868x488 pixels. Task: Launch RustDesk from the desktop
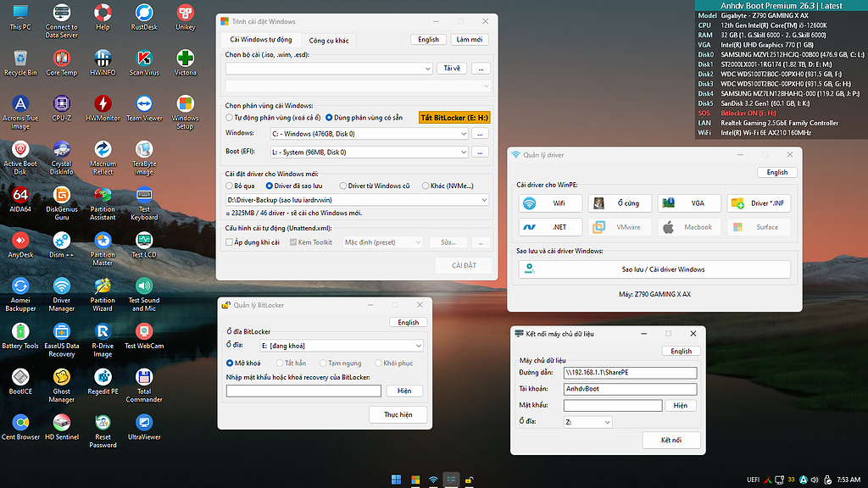pyautogui.click(x=144, y=17)
